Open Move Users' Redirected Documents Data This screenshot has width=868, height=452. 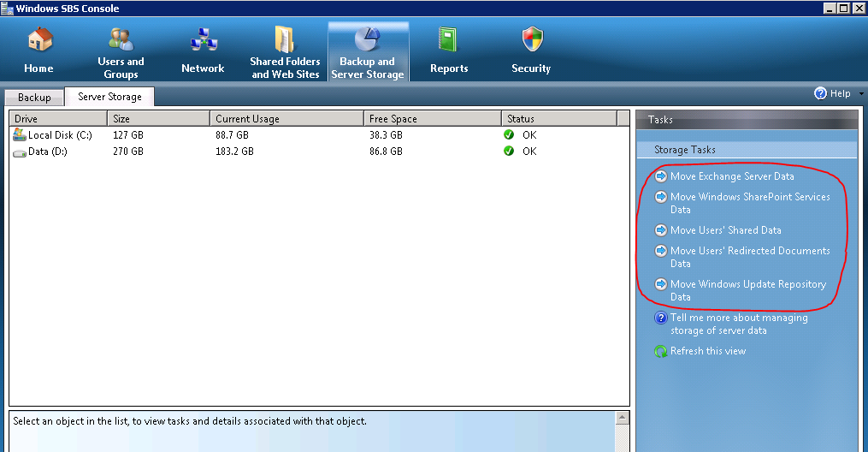tap(749, 251)
